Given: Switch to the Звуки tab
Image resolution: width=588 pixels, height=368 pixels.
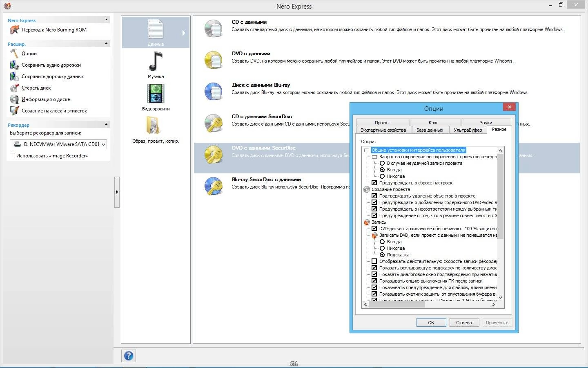Looking at the screenshot, I should pyautogui.click(x=486, y=122).
